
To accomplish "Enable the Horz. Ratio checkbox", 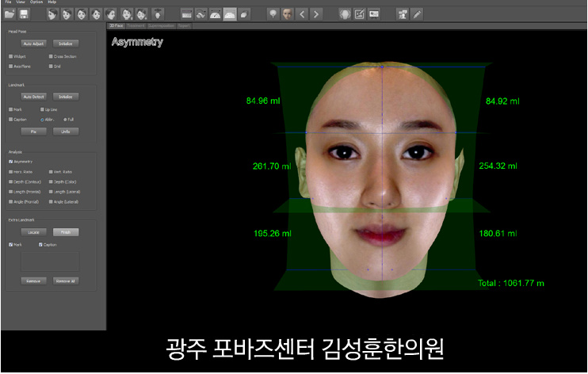I will click(11, 172).
